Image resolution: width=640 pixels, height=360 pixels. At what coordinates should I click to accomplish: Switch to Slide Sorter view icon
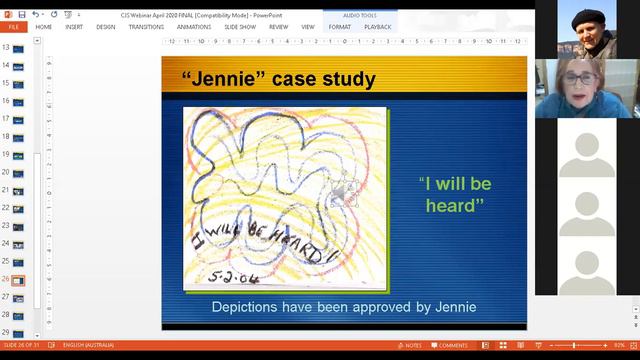[x=503, y=345]
